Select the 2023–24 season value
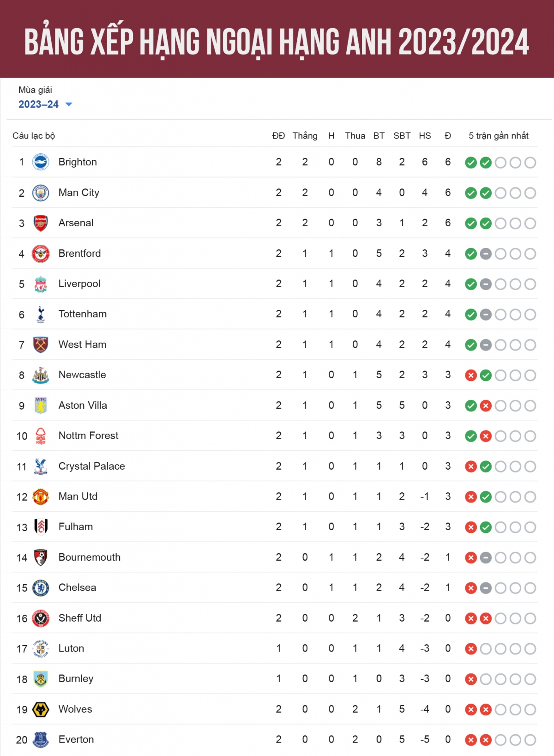Viewport: 554px width, 756px height. pos(38,104)
